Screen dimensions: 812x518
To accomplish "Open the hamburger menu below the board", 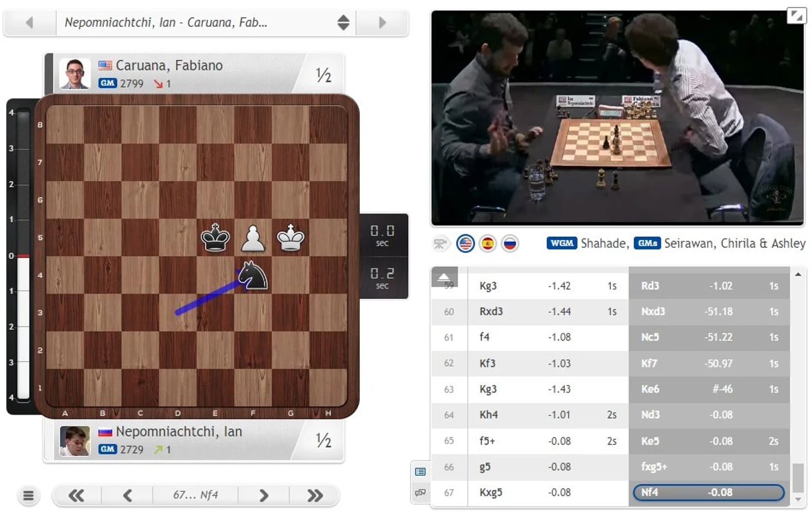I will (x=28, y=495).
